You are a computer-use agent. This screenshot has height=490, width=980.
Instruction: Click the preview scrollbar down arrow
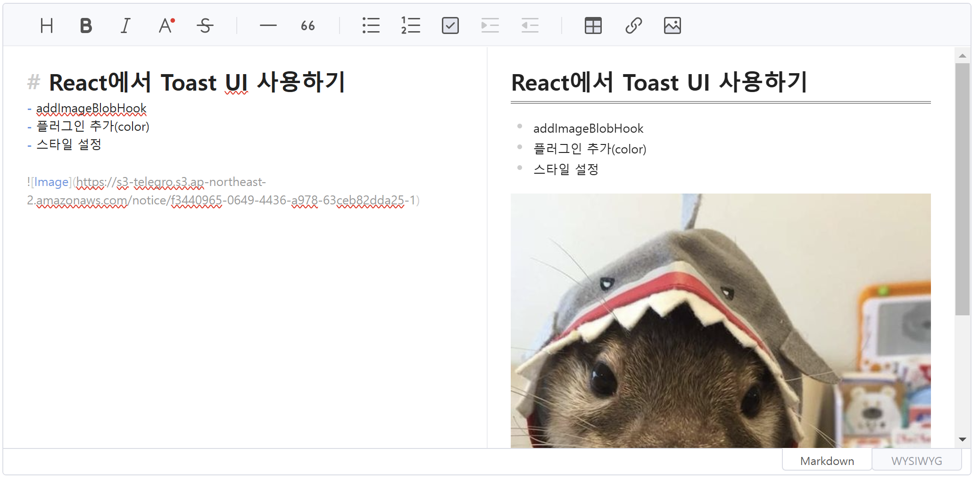(963, 439)
